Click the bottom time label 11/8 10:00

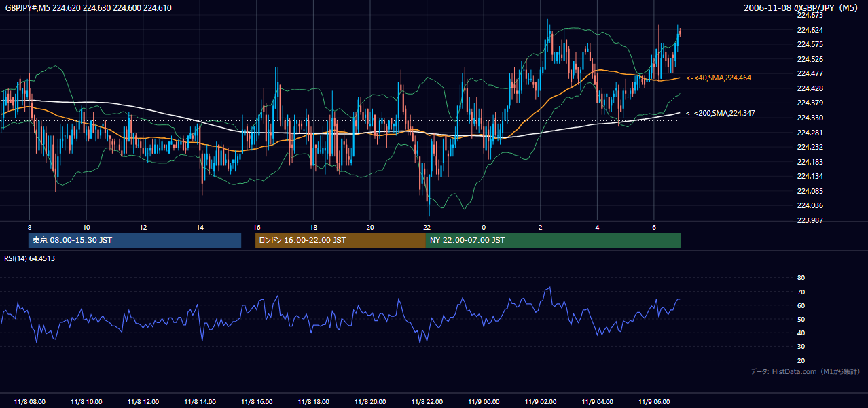86,402
